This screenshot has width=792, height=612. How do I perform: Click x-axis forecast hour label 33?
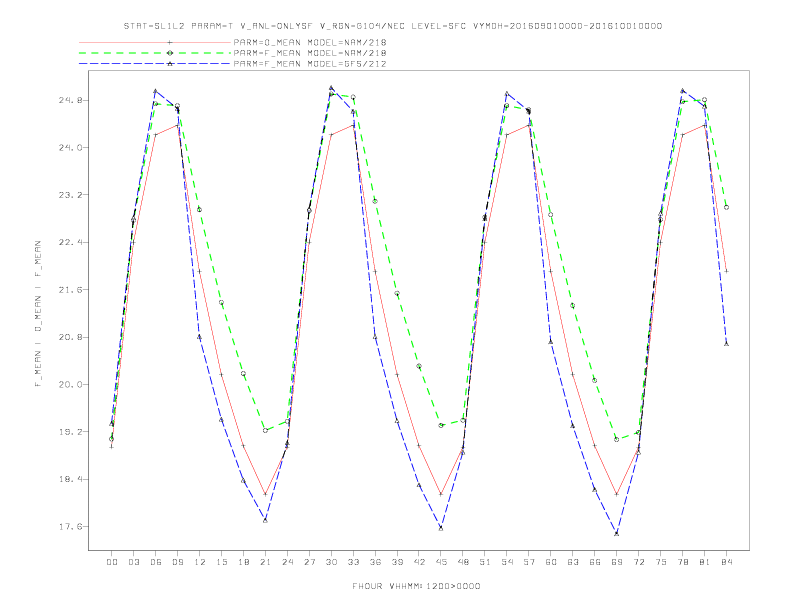tap(354, 562)
